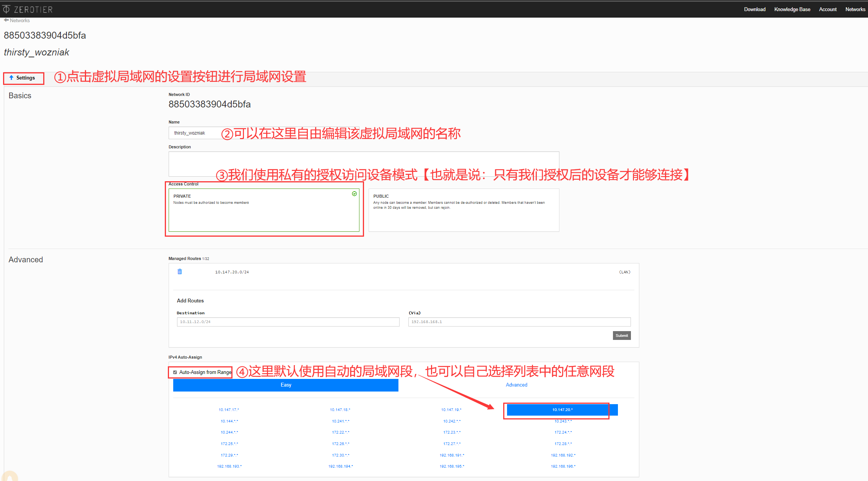Click the large network ID heading 88503383904d5bfa

45,36
